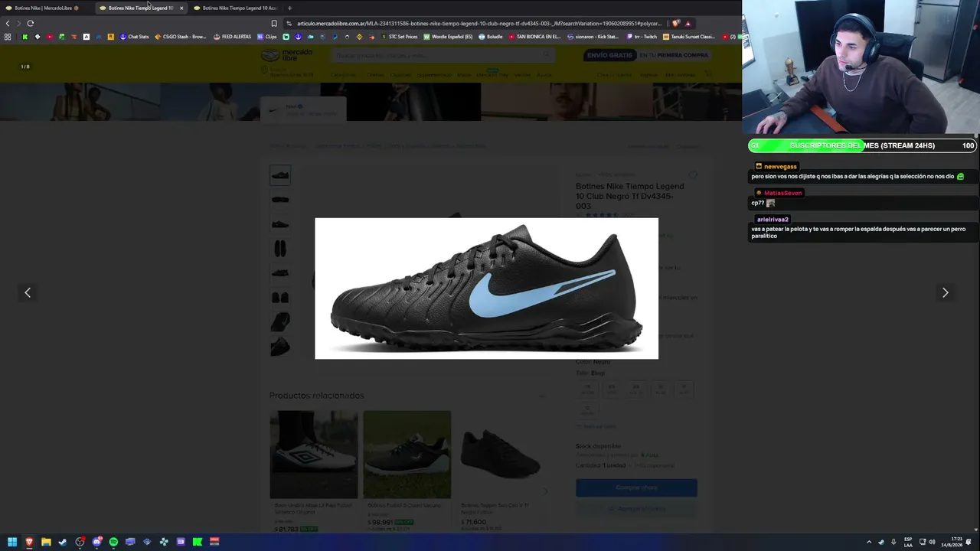Select the active Botines Nike Tiempo Legend 10 tab
The image size is (980, 551).
click(x=141, y=8)
